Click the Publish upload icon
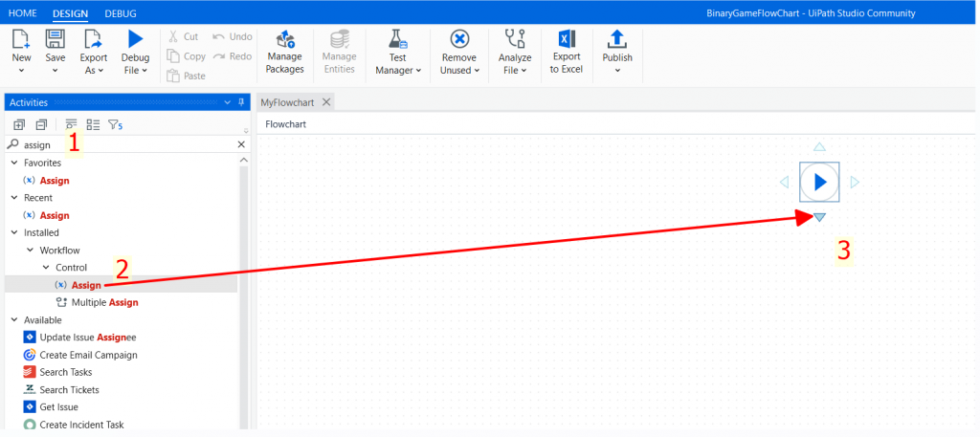The image size is (980, 437). [x=617, y=39]
